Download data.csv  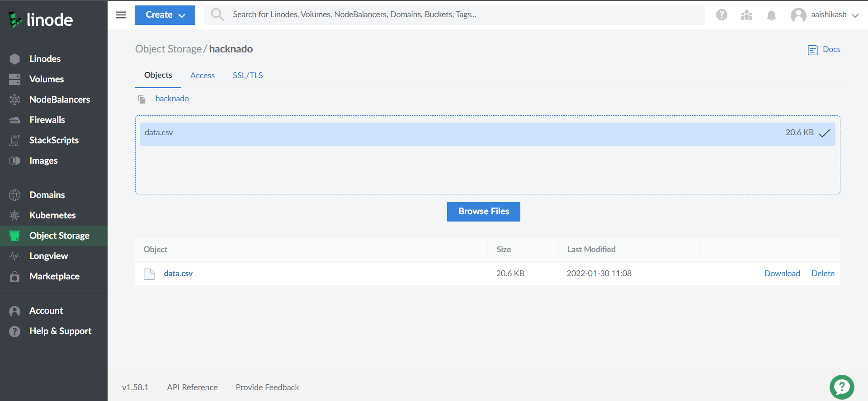point(782,274)
